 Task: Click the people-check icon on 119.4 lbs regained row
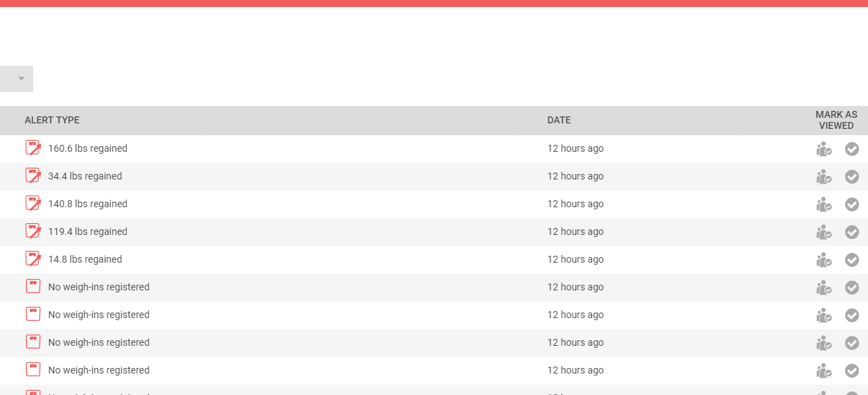pyautogui.click(x=824, y=232)
